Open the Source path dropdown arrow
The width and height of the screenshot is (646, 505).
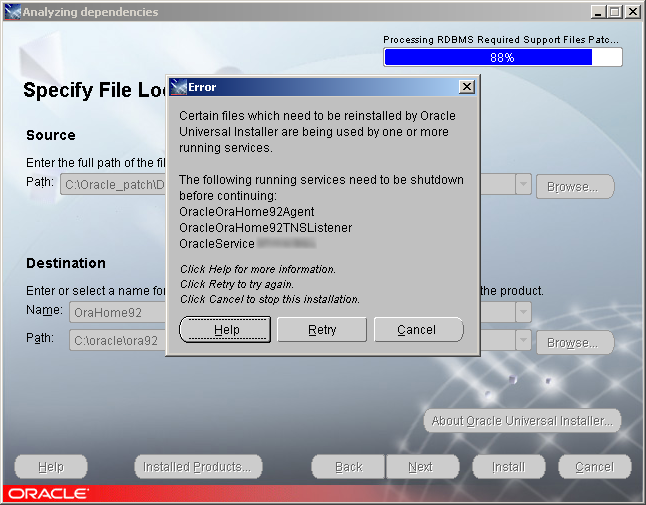coord(523,184)
